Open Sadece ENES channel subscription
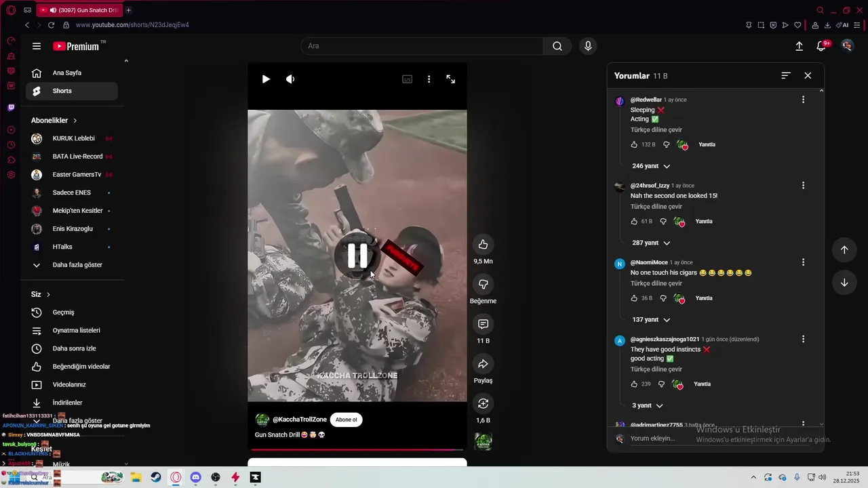The width and height of the screenshot is (868, 488). point(72,192)
